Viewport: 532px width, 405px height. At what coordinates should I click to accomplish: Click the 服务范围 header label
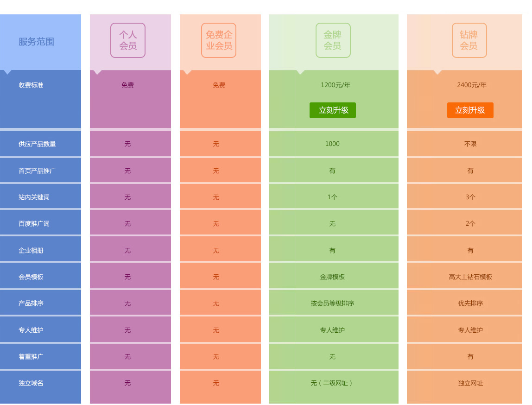pyautogui.click(x=36, y=42)
